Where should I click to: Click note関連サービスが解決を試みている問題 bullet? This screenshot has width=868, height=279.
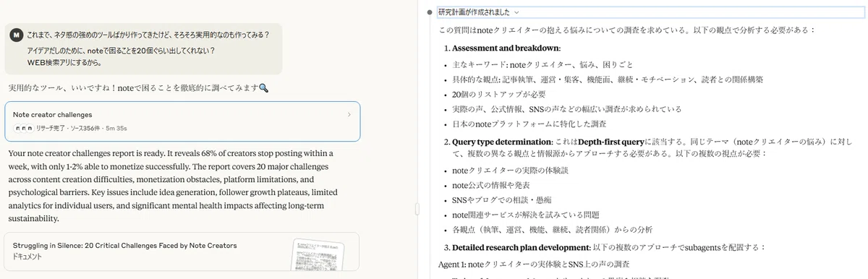[x=526, y=215]
